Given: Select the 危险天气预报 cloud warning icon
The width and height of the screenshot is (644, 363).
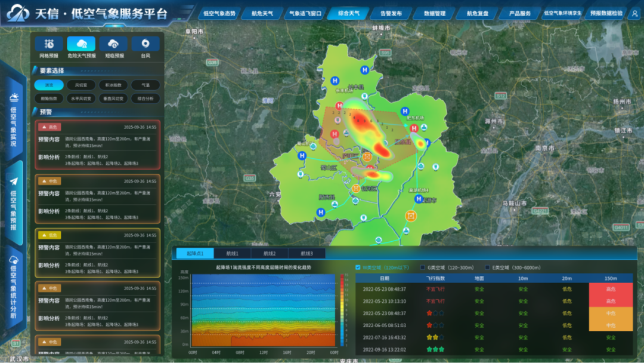Looking at the screenshot, I should click(x=81, y=44).
